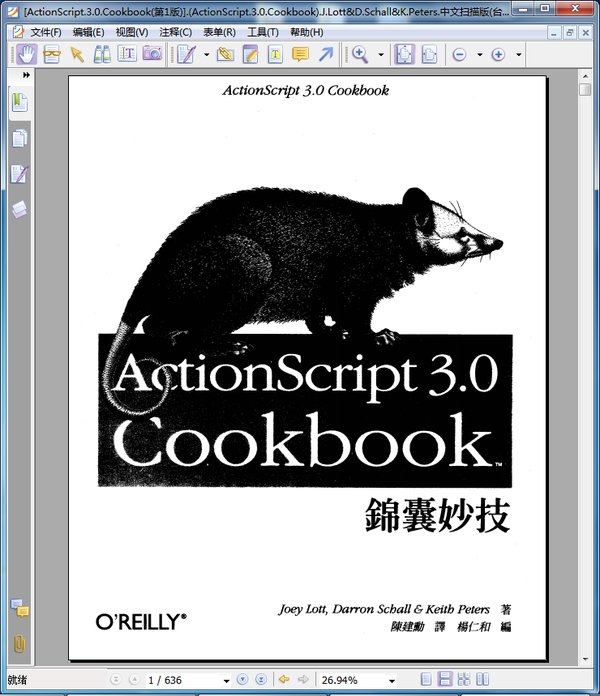This screenshot has height=696, width=600.
Task: Click the attach file paperclip tool
Action: pos(225,55)
